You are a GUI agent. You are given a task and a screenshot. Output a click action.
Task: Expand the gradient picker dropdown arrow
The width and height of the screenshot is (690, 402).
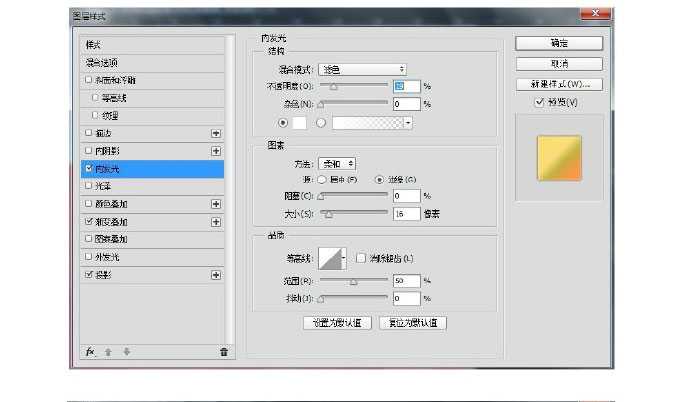click(x=408, y=123)
